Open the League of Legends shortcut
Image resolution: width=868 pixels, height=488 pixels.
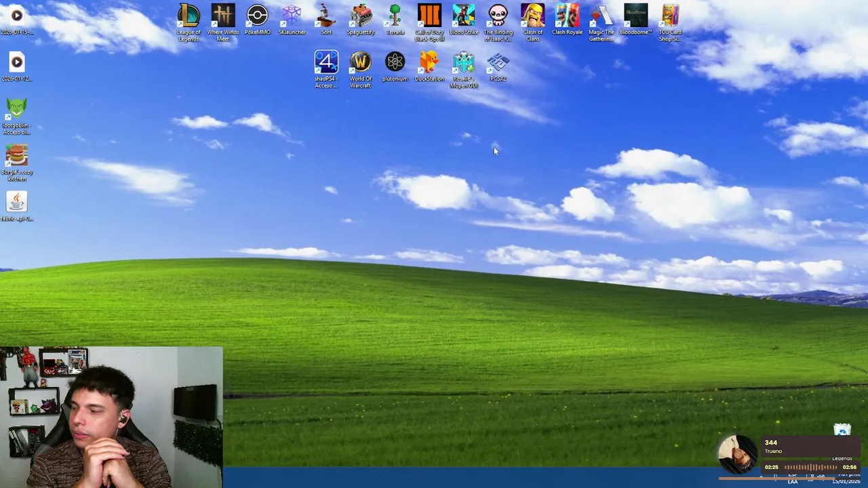189,22
